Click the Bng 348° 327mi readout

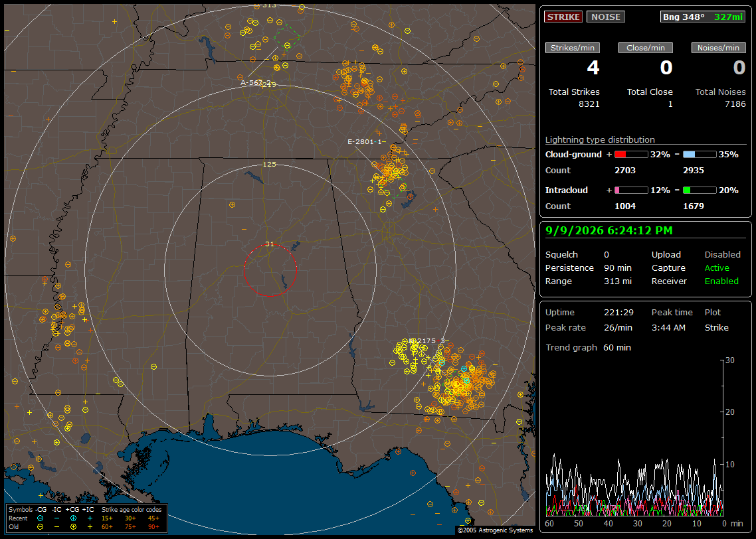click(702, 17)
